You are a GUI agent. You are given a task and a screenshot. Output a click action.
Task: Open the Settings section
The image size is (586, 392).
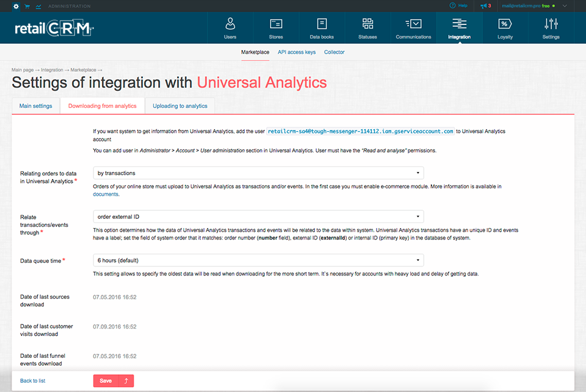(x=551, y=29)
